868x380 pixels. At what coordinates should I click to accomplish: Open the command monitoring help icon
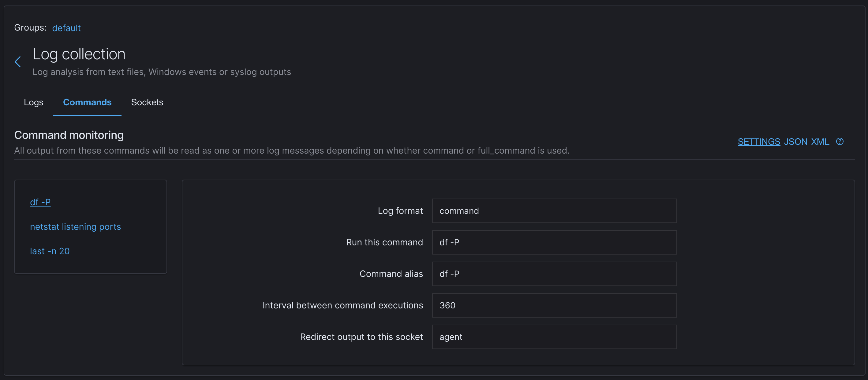840,141
